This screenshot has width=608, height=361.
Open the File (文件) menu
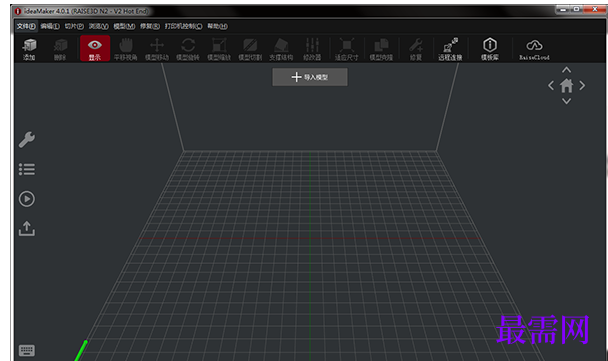[x=26, y=26]
